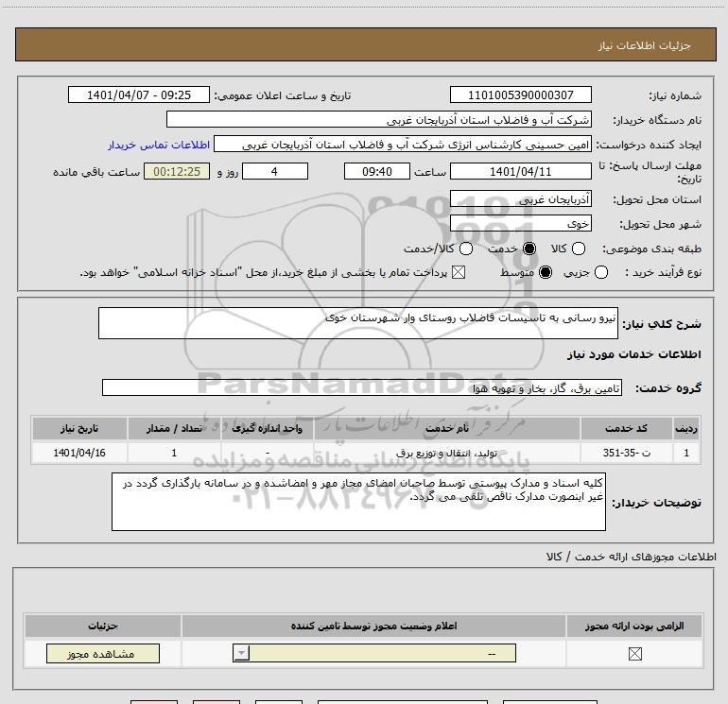Open the اطلاعات تماس خریدار link
Viewport: 728px width, 704px height.
(159, 145)
